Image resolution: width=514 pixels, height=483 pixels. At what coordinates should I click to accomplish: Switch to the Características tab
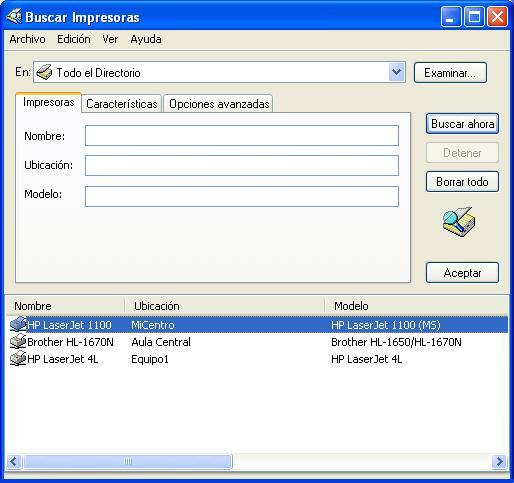[x=122, y=104]
